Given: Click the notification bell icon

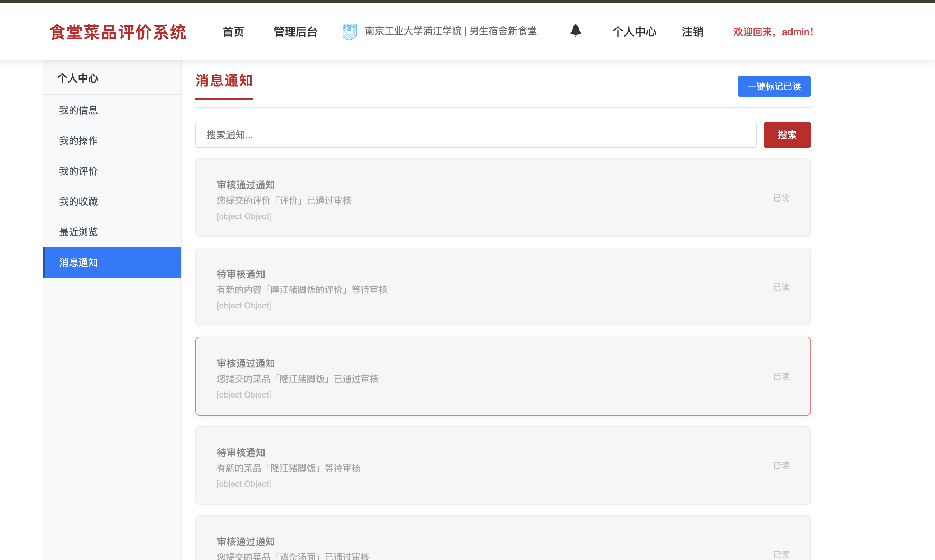Looking at the screenshot, I should (x=575, y=30).
